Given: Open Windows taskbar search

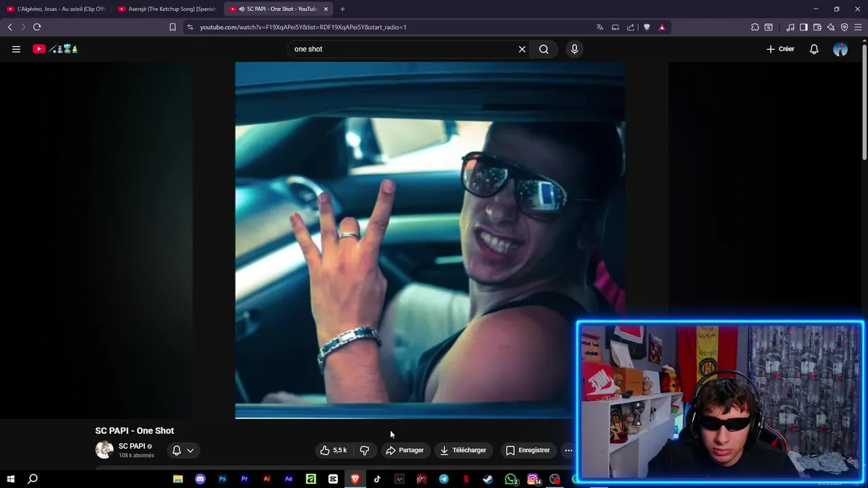Looking at the screenshot, I should (33, 479).
